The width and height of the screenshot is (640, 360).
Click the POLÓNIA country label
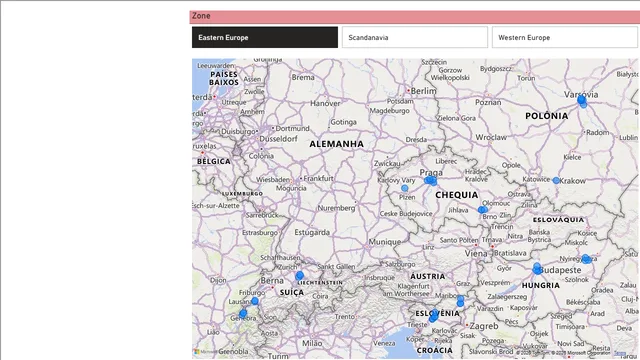click(x=547, y=116)
